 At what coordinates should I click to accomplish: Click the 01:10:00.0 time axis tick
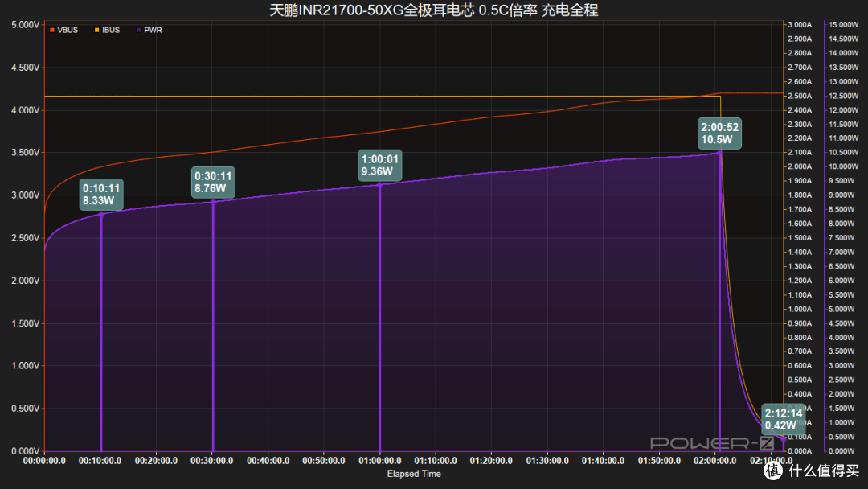(x=436, y=461)
